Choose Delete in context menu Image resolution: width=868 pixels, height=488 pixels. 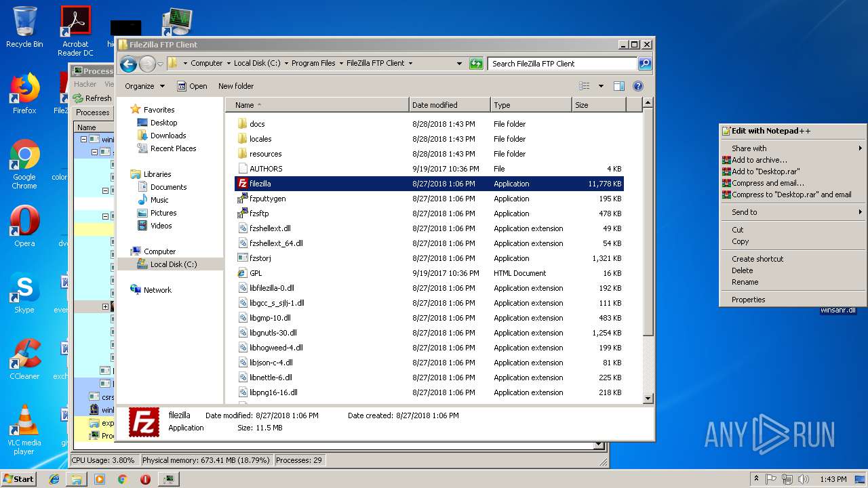[x=792, y=270]
